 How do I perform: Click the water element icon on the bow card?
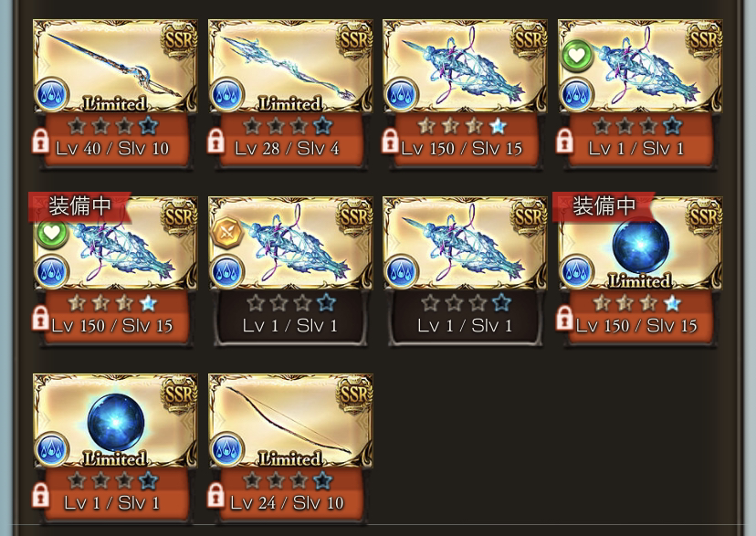click(226, 447)
